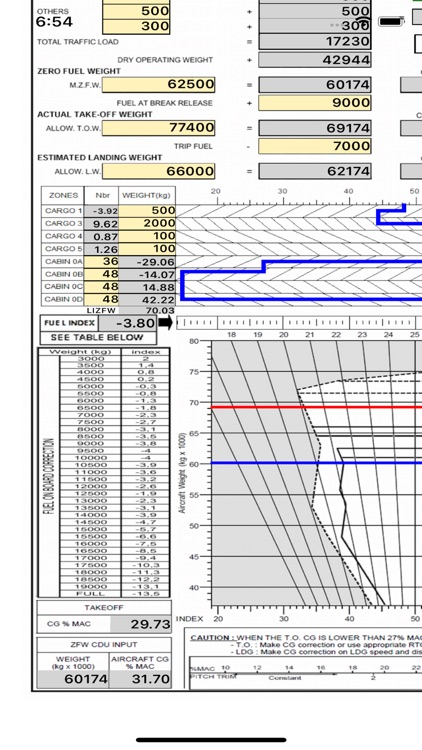422x750 pixels.
Task: Select CABIN 0D index value 42.22
Action: [147, 299]
